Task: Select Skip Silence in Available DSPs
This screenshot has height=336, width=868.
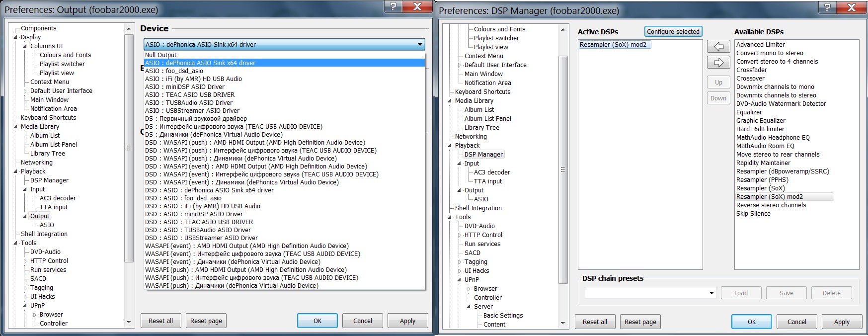Action: pos(753,213)
